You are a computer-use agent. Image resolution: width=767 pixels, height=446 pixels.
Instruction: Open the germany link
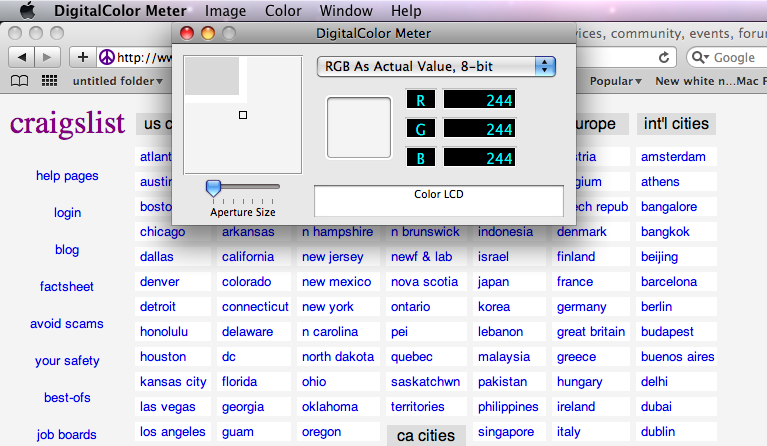point(582,307)
